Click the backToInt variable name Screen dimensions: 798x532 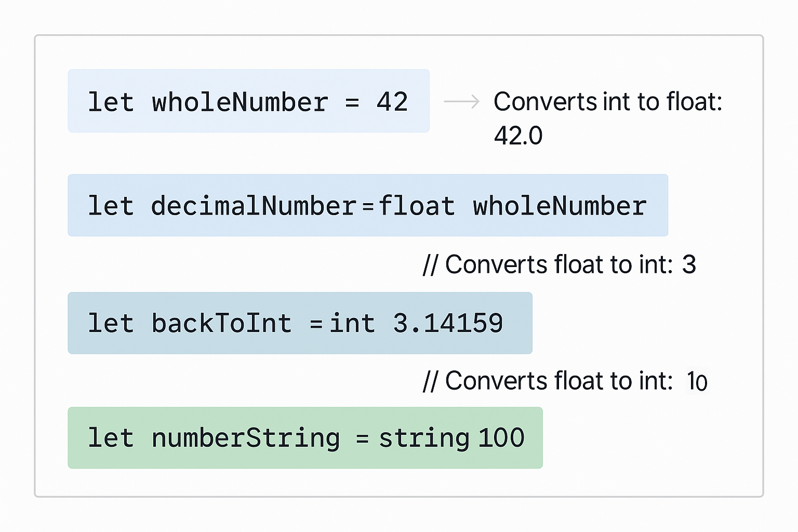coord(222,323)
